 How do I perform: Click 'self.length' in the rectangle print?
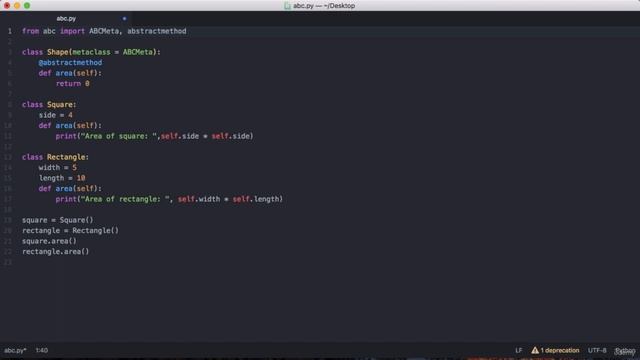coord(256,199)
